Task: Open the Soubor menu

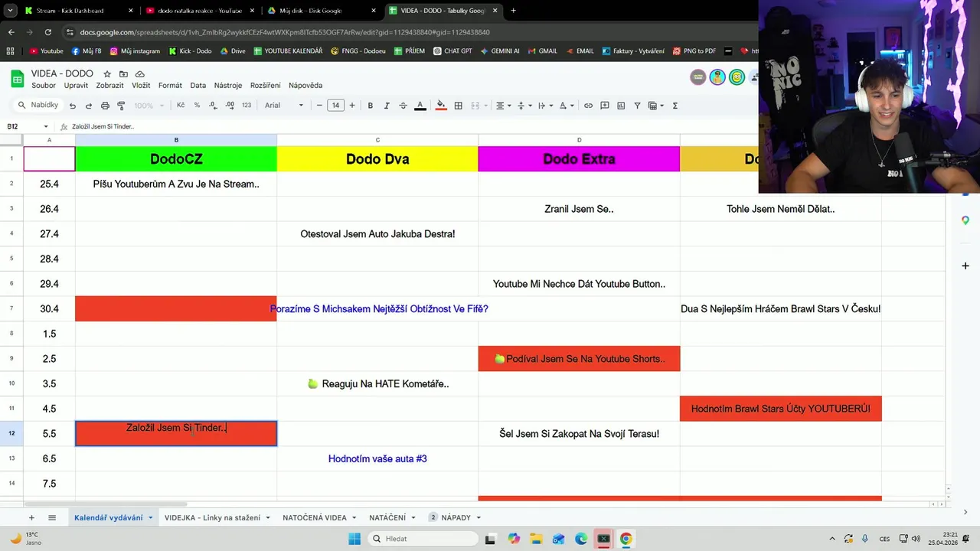Action: [44, 86]
